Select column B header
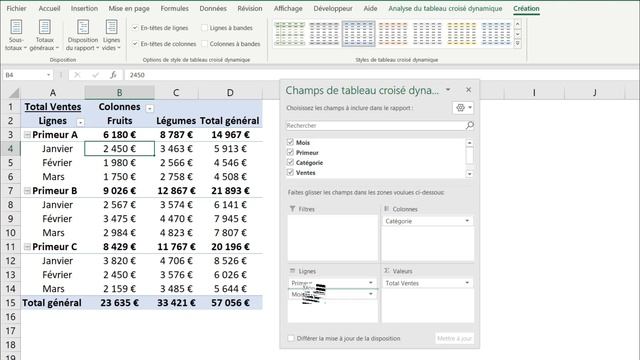Screen dimensions: 640x360 coord(120,93)
